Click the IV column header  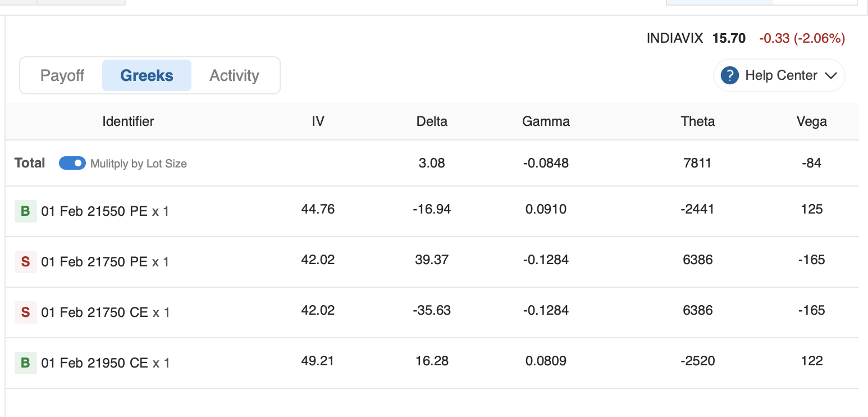tap(318, 121)
